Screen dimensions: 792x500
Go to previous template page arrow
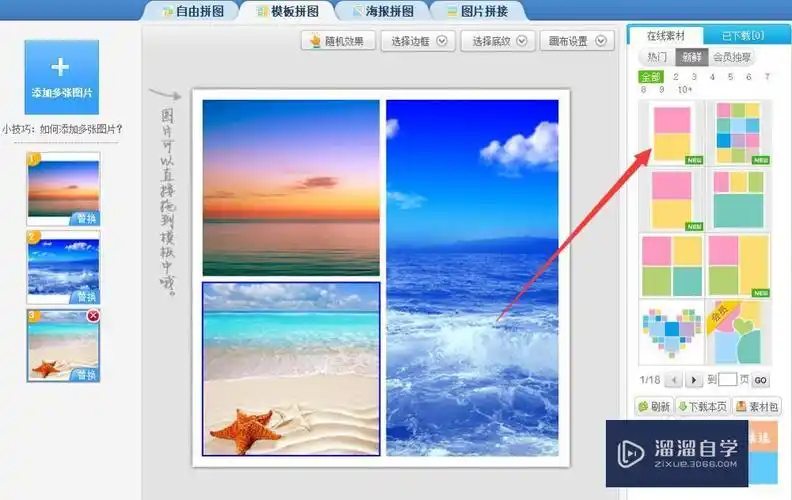coord(674,380)
